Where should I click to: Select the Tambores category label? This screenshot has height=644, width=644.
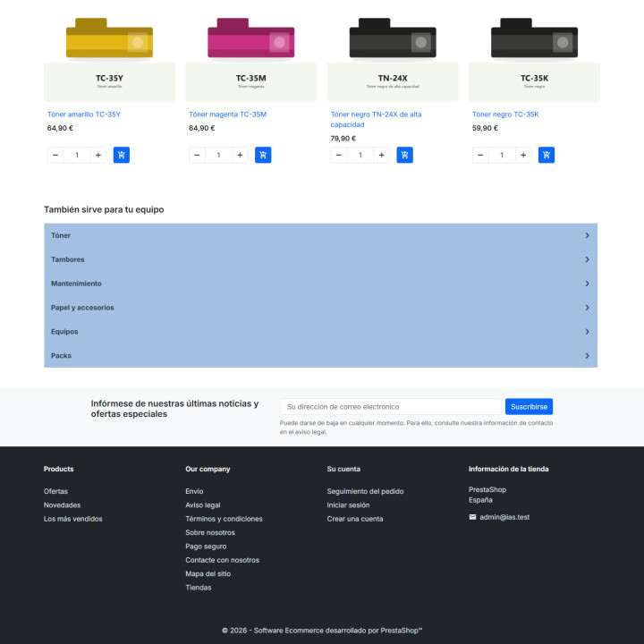coord(68,259)
